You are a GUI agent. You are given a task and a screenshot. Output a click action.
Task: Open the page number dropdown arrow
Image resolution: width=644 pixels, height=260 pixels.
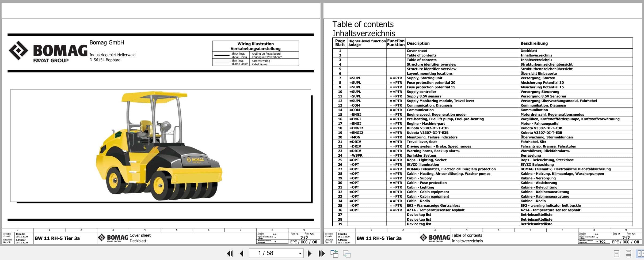300,253
